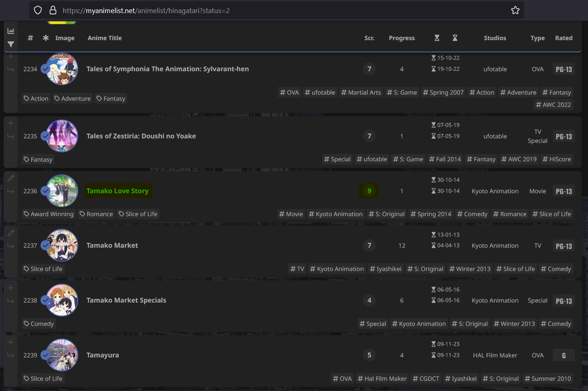Open the Tamako Market Specials title link
The height and width of the screenshot is (391, 588).
pos(126,300)
